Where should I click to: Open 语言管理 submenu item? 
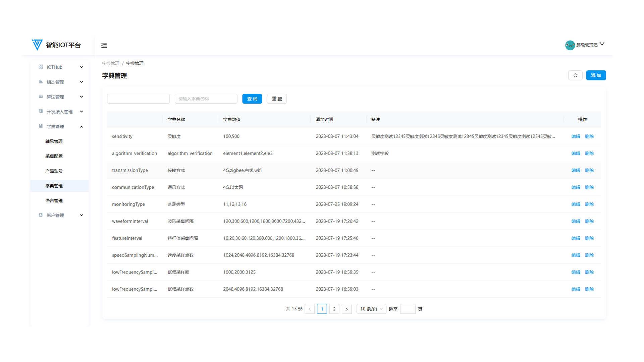pyautogui.click(x=54, y=200)
